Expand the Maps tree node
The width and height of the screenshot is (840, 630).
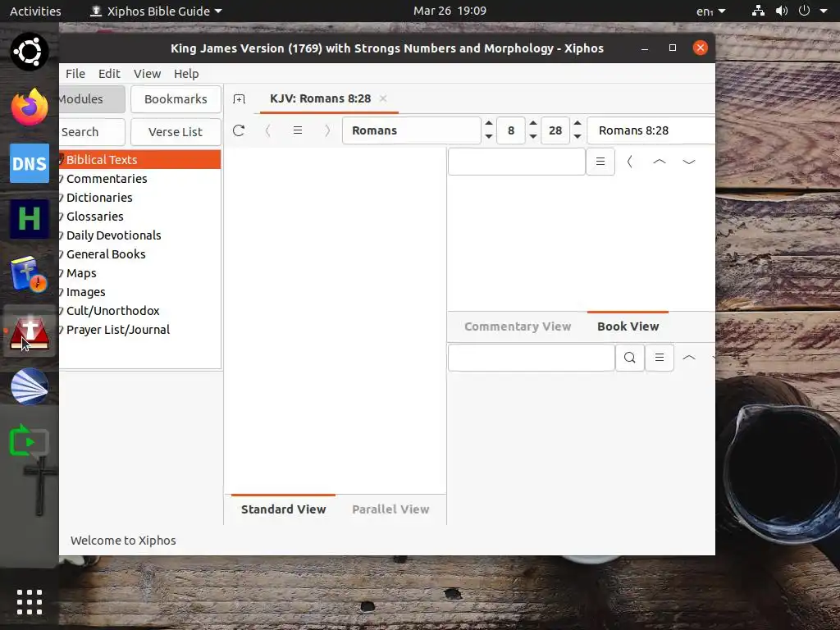(x=61, y=273)
